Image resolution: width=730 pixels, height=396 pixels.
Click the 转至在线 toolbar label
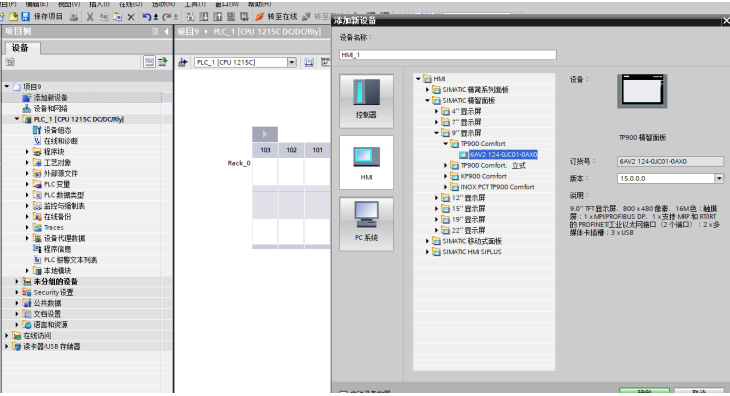[x=282, y=17]
